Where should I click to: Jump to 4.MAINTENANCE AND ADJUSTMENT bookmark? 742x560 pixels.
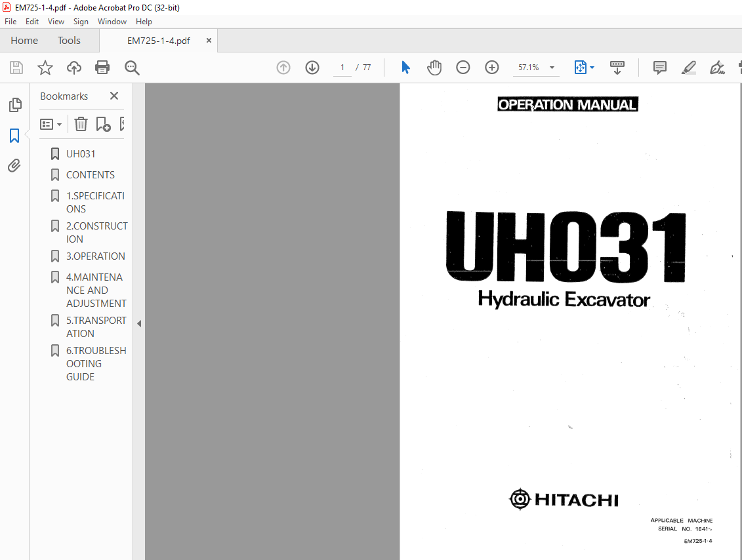click(x=96, y=290)
